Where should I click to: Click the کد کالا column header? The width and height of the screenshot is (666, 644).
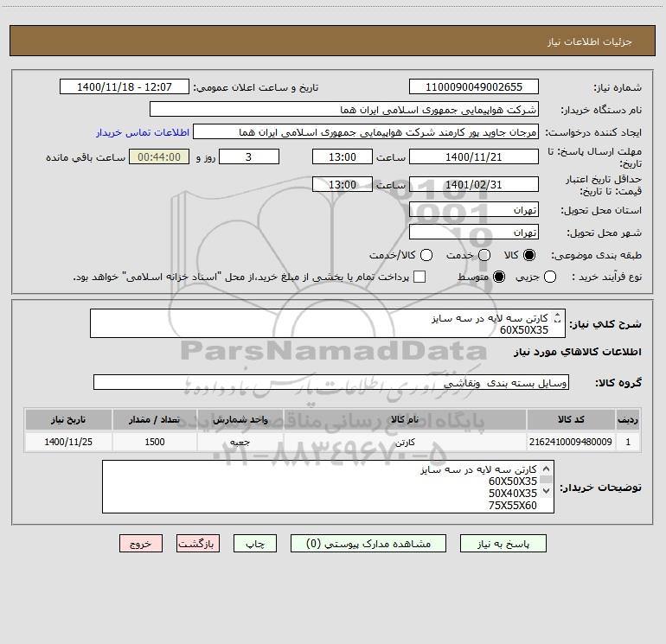pyautogui.click(x=571, y=419)
